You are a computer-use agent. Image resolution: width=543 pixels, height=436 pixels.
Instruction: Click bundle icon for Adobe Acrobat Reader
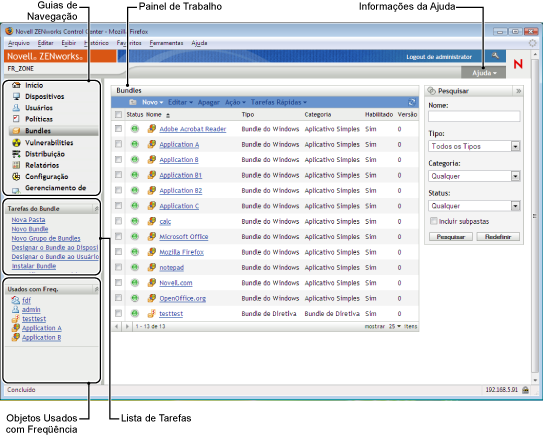tap(151, 129)
